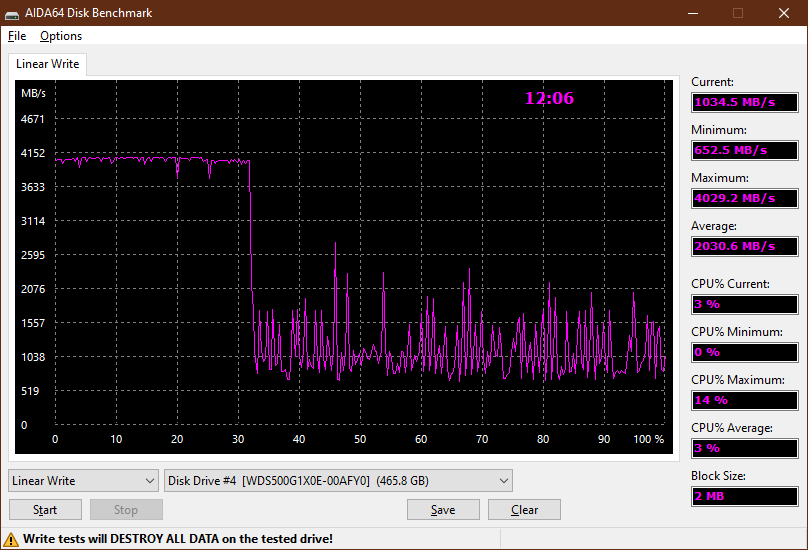Open the Options menu
Viewport: 808px width, 550px height.
pyautogui.click(x=61, y=36)
